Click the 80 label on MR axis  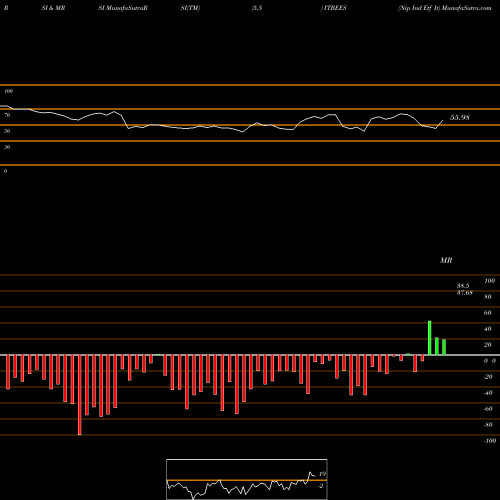pos(488,297)
